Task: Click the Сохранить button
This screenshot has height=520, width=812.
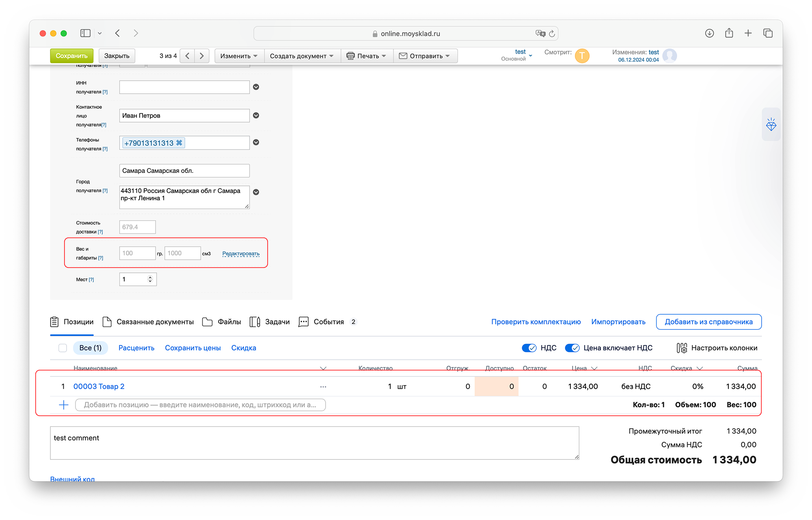Action: tap(71, 56)
